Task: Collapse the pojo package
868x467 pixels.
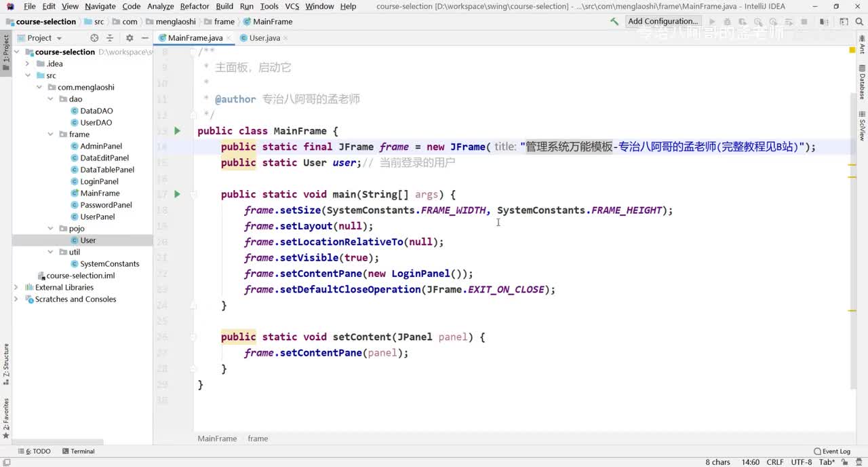Action: click(x=51, y=229)
